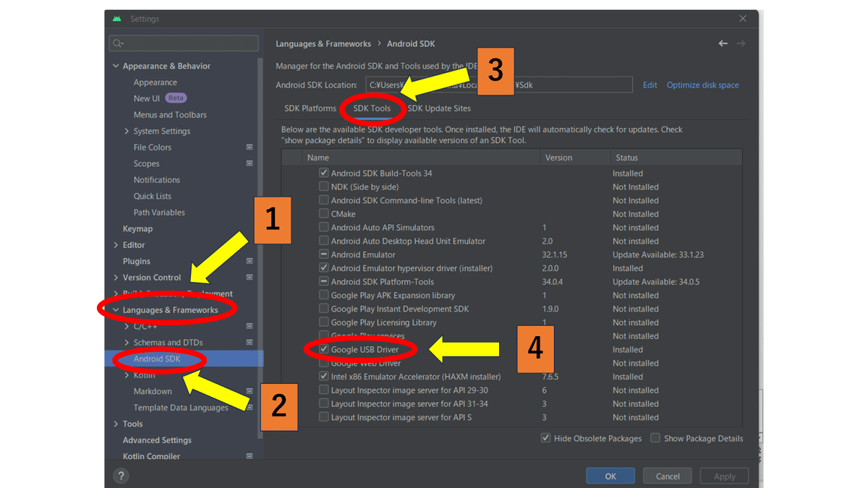The image size is (868, 488).
Task: Expand Schemas and DTDs node
Action: pyautogui.click(x=127, y=343)
